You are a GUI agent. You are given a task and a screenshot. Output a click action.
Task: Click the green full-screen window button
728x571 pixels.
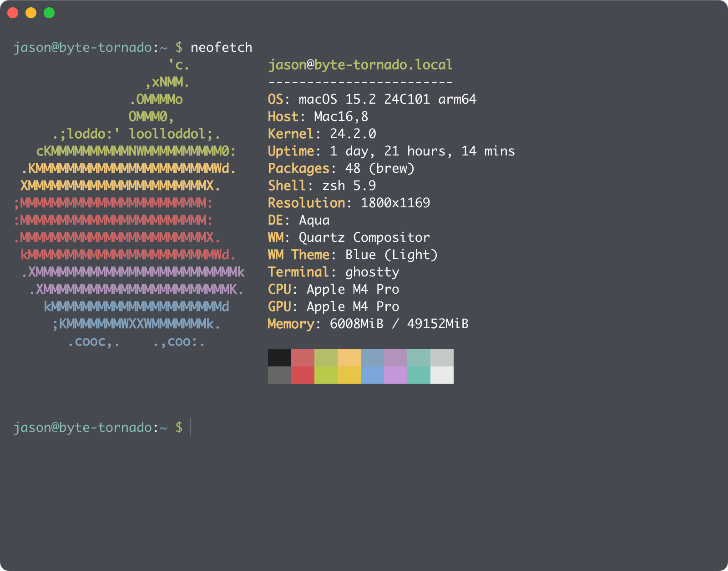[x=49, y=13]
